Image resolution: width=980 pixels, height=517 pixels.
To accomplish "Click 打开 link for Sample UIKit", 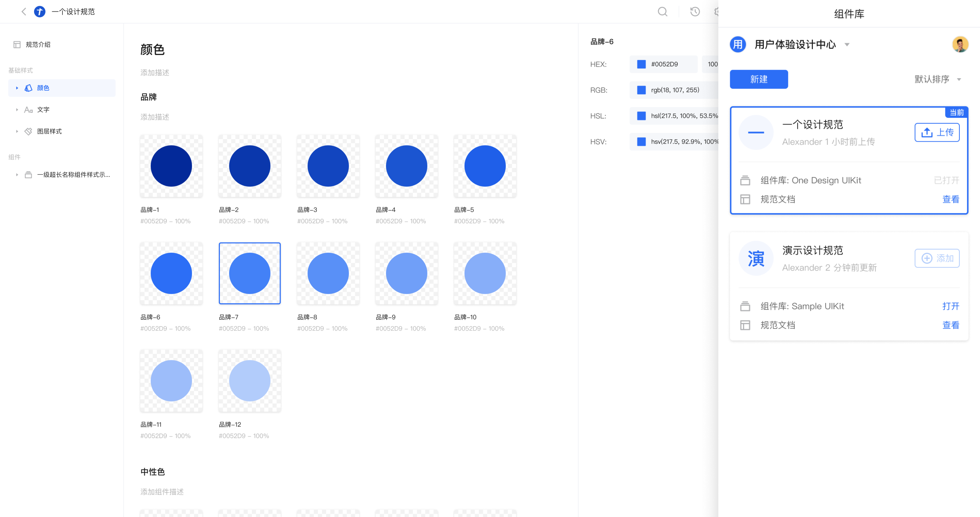I will pyautogui.click(x=950, y=306).
